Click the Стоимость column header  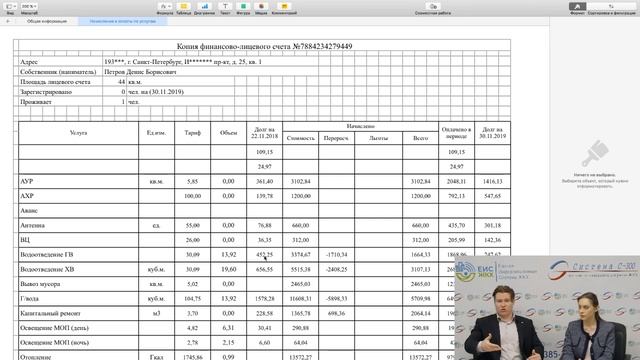300,138
